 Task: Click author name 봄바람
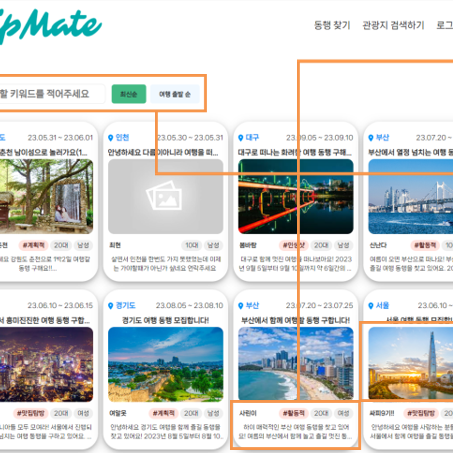(x=248, y=245)
